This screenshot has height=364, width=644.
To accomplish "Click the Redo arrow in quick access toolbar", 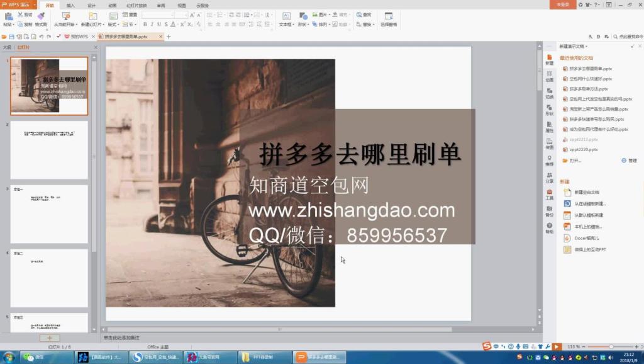I will (x=49, y=37).
